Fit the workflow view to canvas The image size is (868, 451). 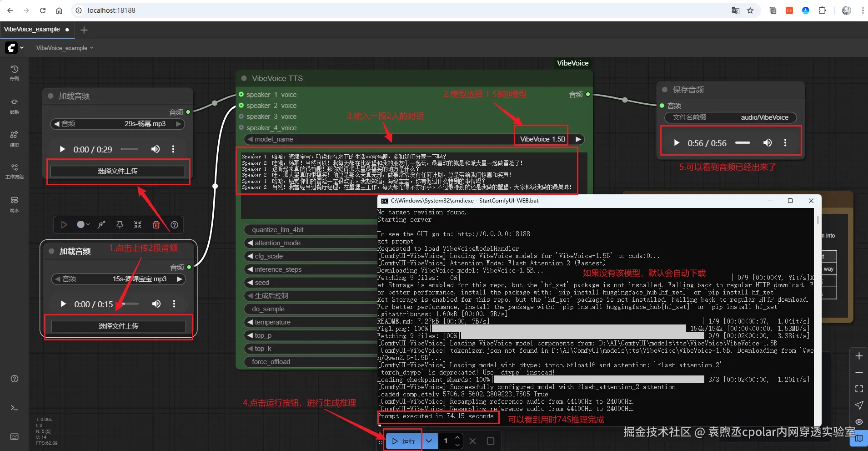click(859, 389)
